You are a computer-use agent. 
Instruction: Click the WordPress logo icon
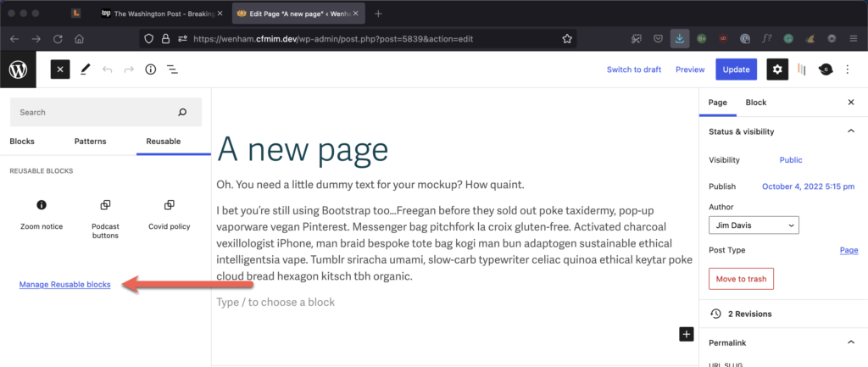pyautogui.click(x=18, y=70)
